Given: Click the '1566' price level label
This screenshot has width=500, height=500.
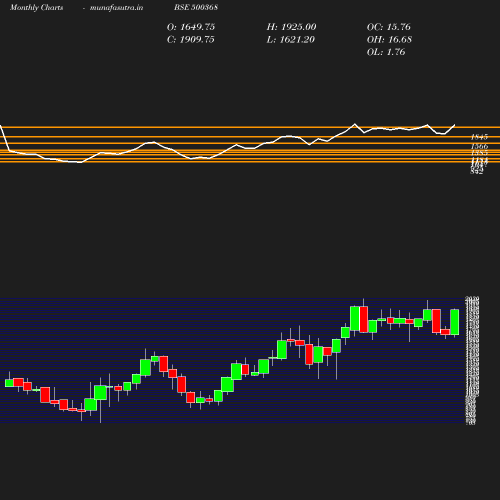Looking at the screenshot, I should (x=479, y=146).
